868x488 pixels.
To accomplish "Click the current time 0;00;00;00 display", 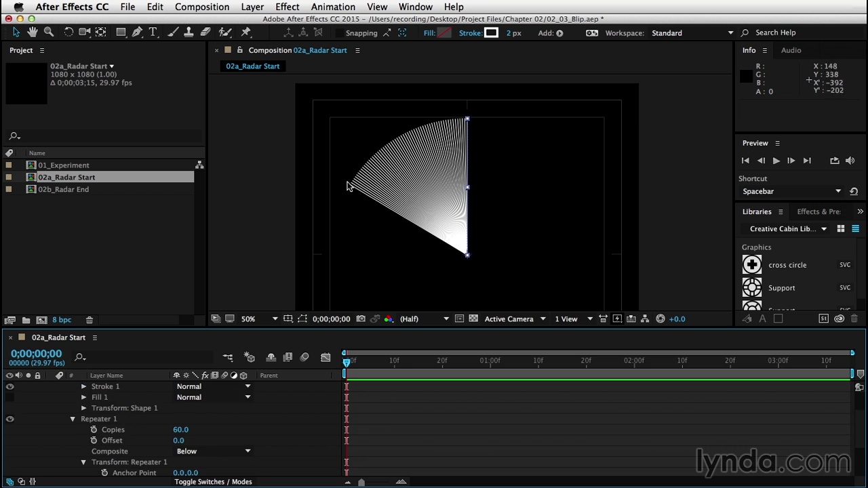I will [x=36, y=354].
